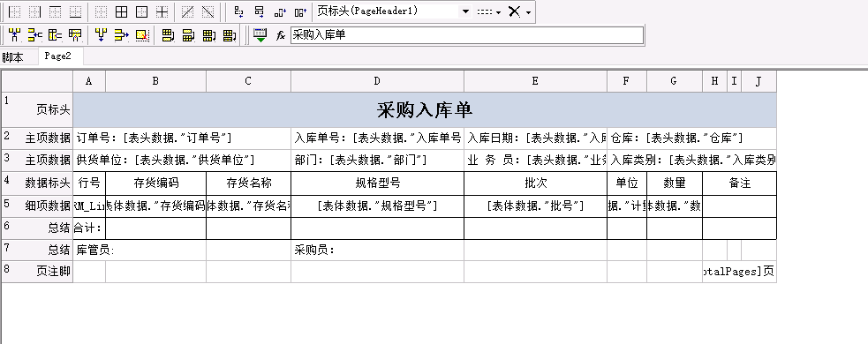Select the 采购入库单 title cell
Image resolution: width=868 pixels, height=344 pixels.
[425, 109]
